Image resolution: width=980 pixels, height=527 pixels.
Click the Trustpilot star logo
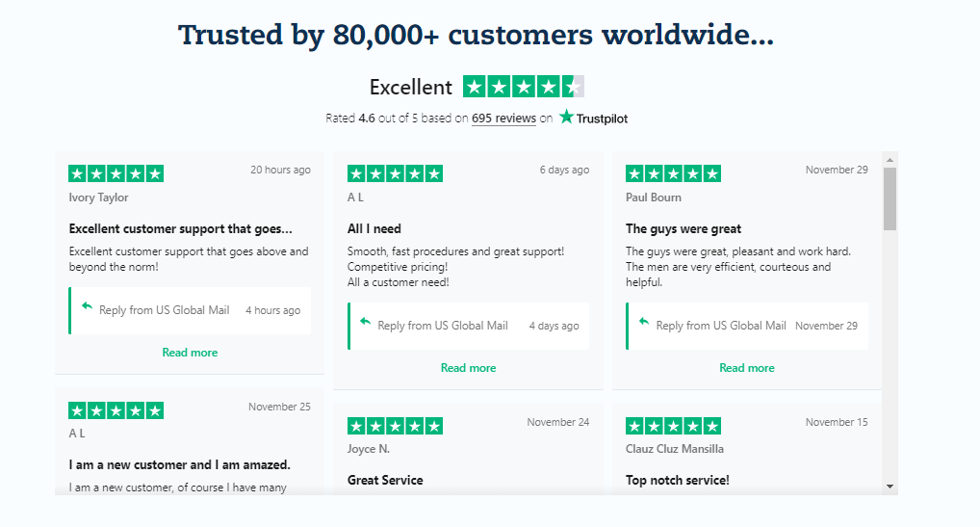[567, 118]
